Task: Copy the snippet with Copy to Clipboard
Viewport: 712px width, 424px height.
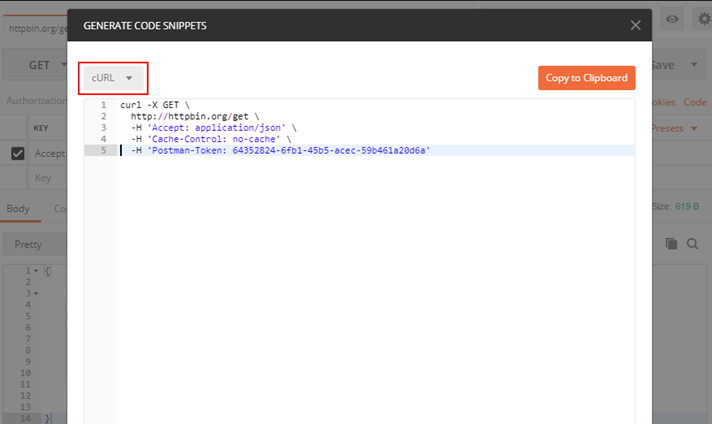Action: tap(587, 78)
